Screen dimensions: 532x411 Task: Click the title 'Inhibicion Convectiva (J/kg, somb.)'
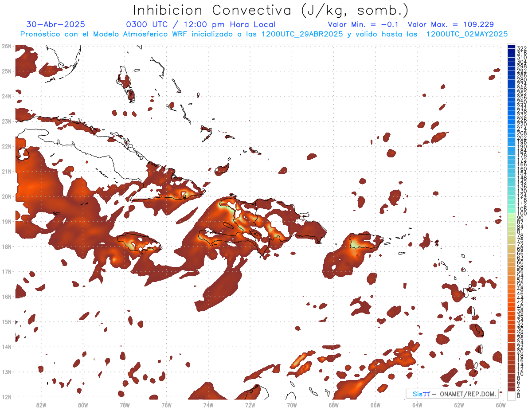[x=271, y=11]
